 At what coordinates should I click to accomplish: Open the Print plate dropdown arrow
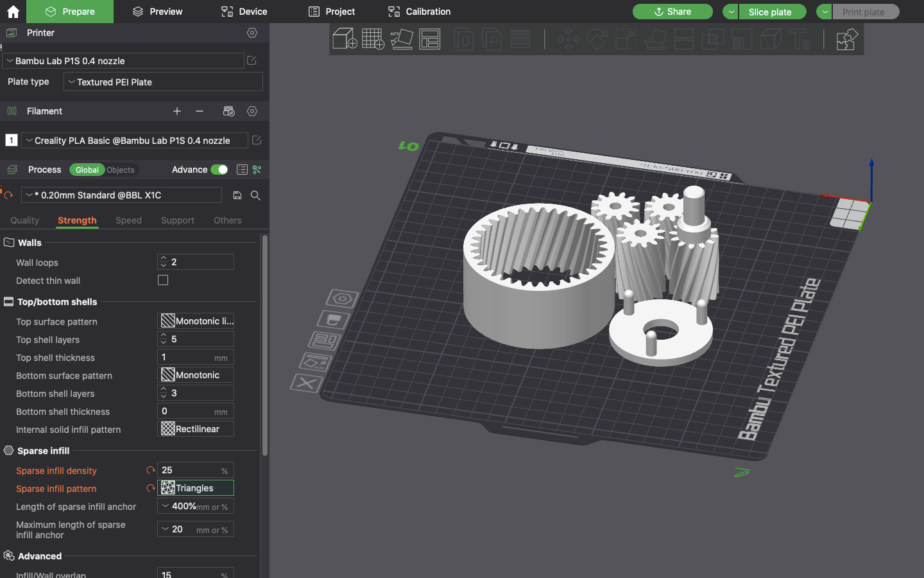825,12
